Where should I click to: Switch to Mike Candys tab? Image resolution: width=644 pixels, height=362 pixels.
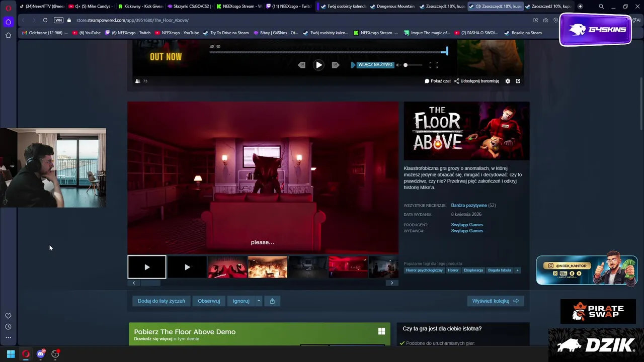(x=92, y=7)
